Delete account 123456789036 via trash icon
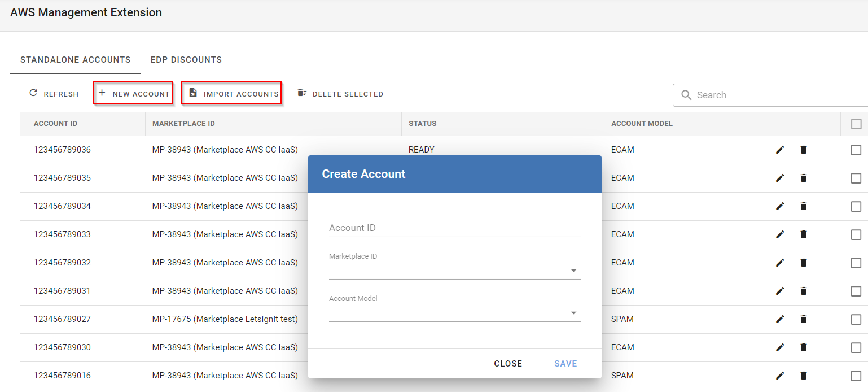868x392 pixels. [804, 150]
